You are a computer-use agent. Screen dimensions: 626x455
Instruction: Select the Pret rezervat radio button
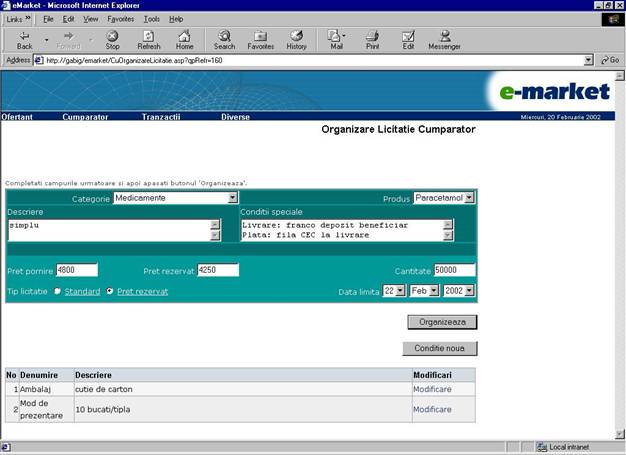point(110,291)
